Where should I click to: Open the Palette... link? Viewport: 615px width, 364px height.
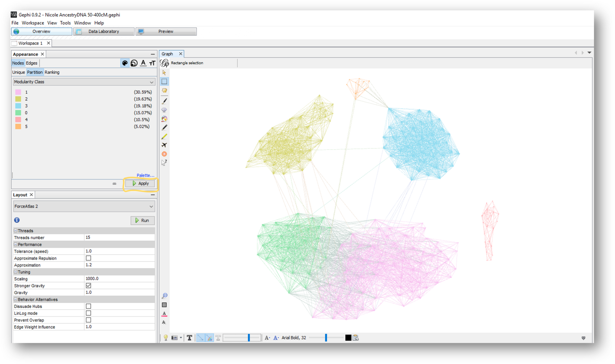(145, 175)
